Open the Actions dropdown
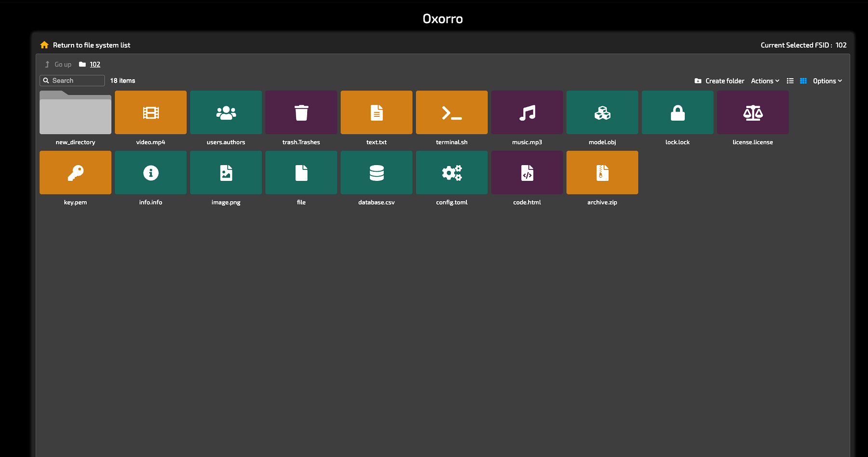868x457 pixels. [765, 81]
